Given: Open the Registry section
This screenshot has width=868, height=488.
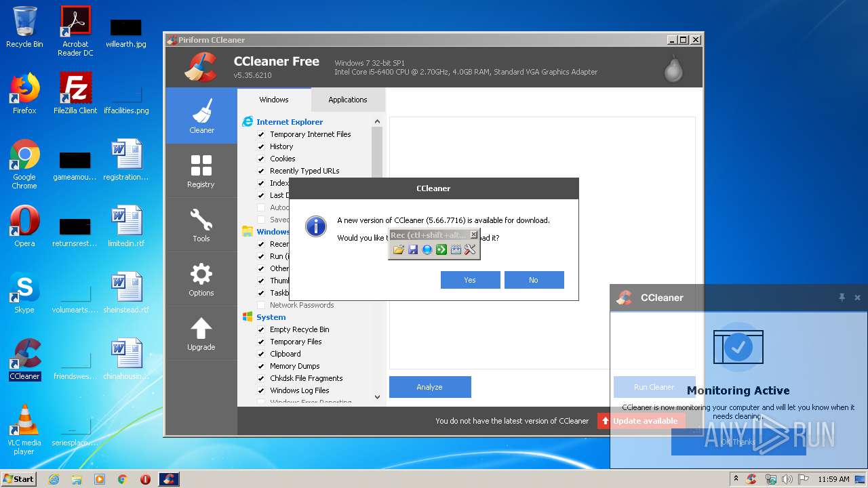Looking at the screenshot, I should click(x=201, y=170).
